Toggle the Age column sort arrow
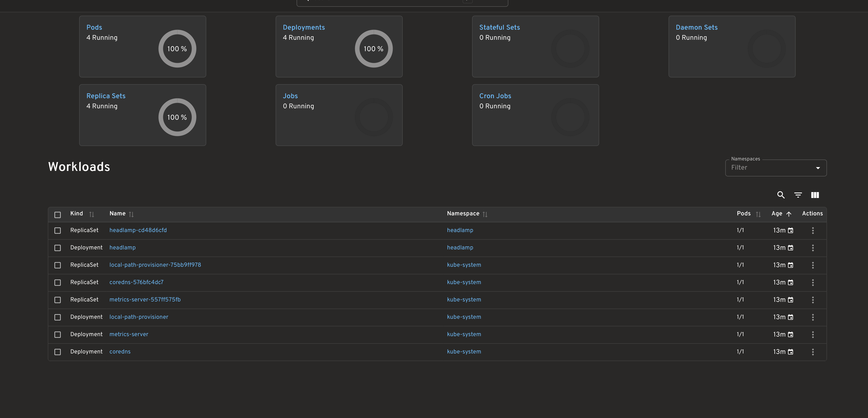This screenshot has height=418, width=868. coord(789,214)
